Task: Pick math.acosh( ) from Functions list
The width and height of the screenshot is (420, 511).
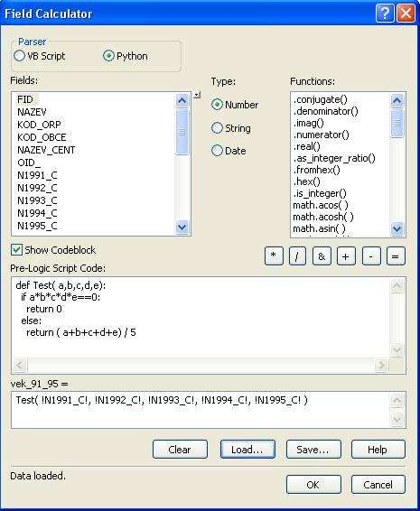Action: (x=322, y=217)
